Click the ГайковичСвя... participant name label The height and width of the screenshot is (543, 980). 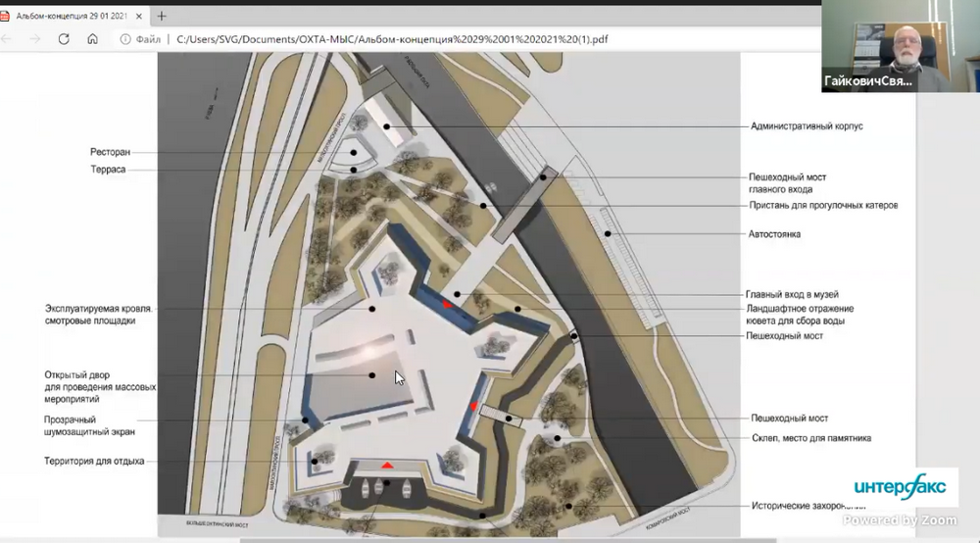click(868, 82)
